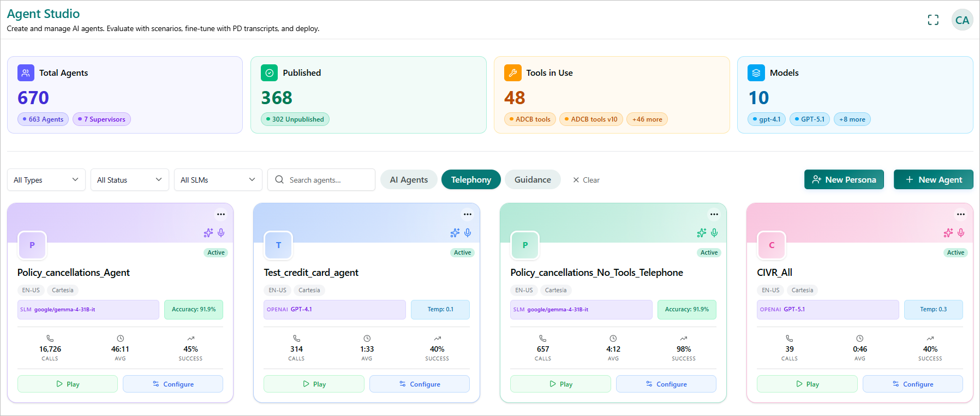Clear the active filters
The width and height of the screenshot is (980, 416).
click(x=586, y=180)
